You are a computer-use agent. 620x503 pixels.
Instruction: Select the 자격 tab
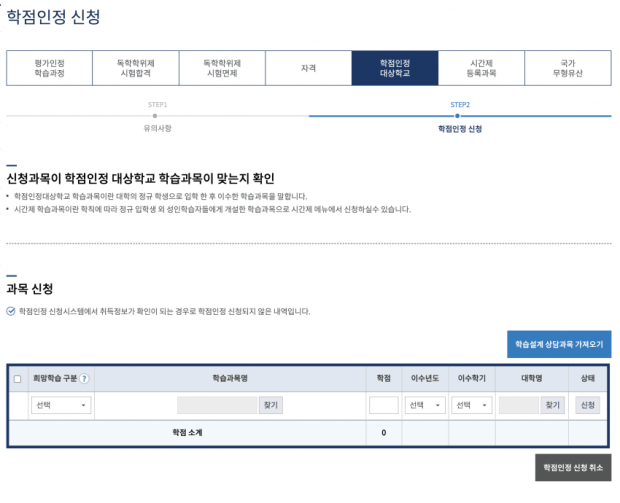308,68
